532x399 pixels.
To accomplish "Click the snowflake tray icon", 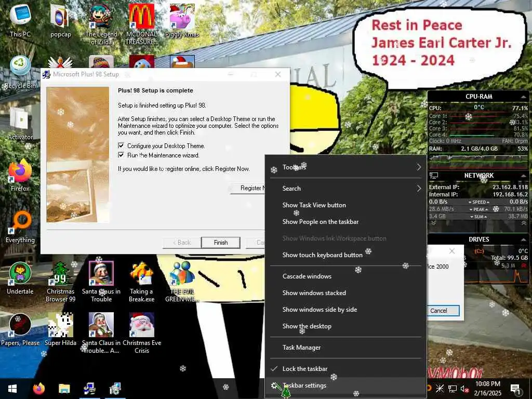I will point(440,389).
